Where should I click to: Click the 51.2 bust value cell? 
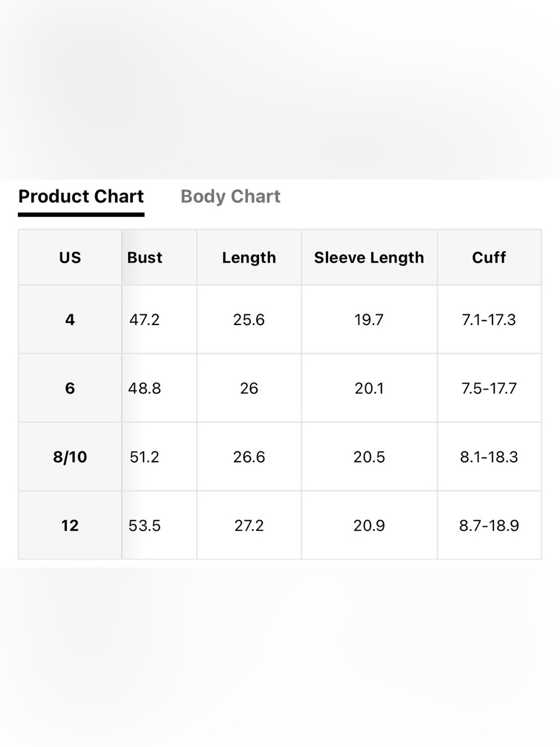coord(159,457)
